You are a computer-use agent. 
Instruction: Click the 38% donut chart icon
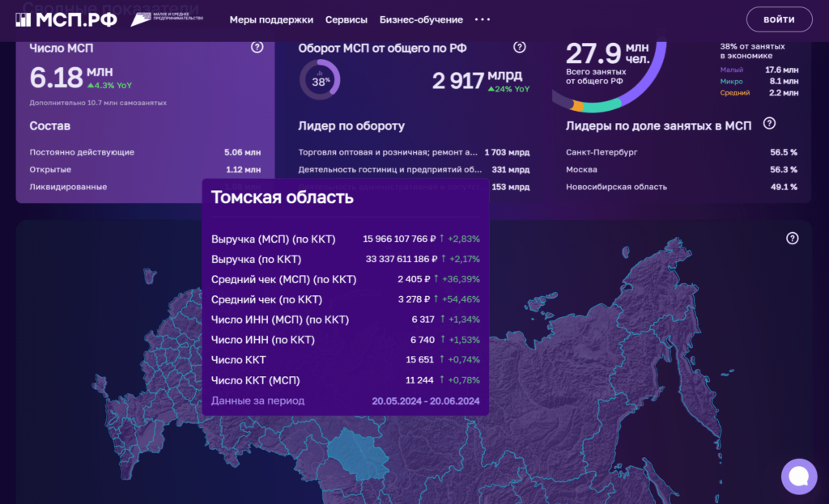coord(321,81)
